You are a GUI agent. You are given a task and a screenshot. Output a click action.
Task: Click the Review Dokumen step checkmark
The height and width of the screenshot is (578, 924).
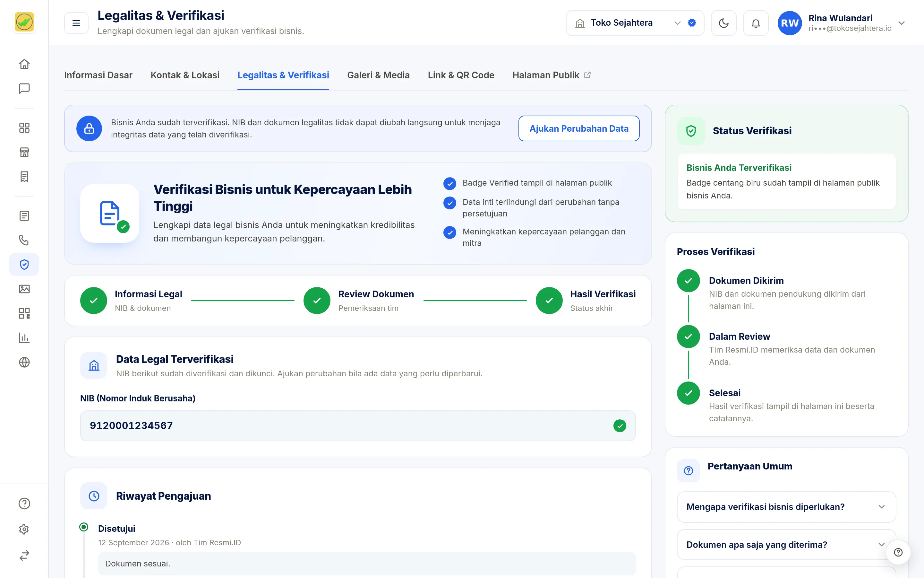pyautogui.click(x=317, y=301)
